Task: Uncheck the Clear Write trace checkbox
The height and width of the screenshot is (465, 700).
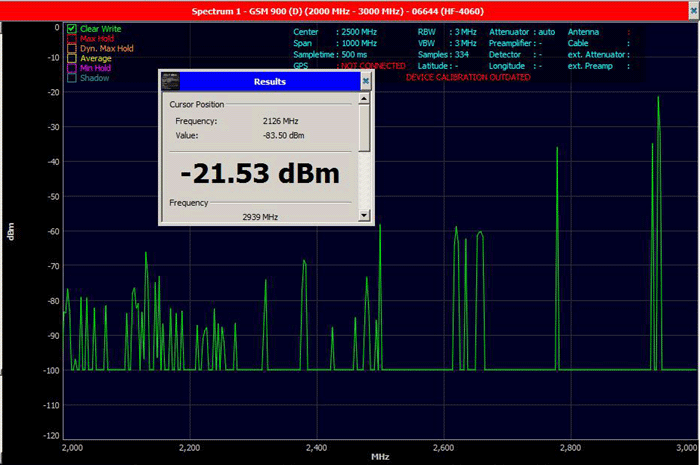Action: click(71, 29)
